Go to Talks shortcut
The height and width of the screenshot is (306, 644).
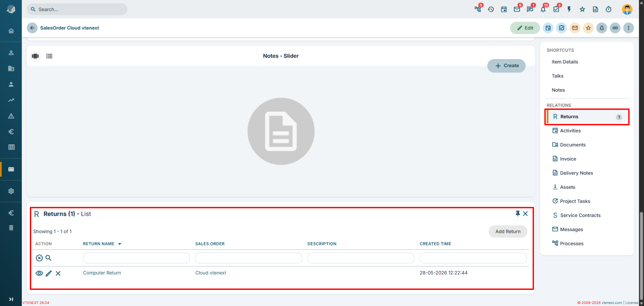[557, 76]
